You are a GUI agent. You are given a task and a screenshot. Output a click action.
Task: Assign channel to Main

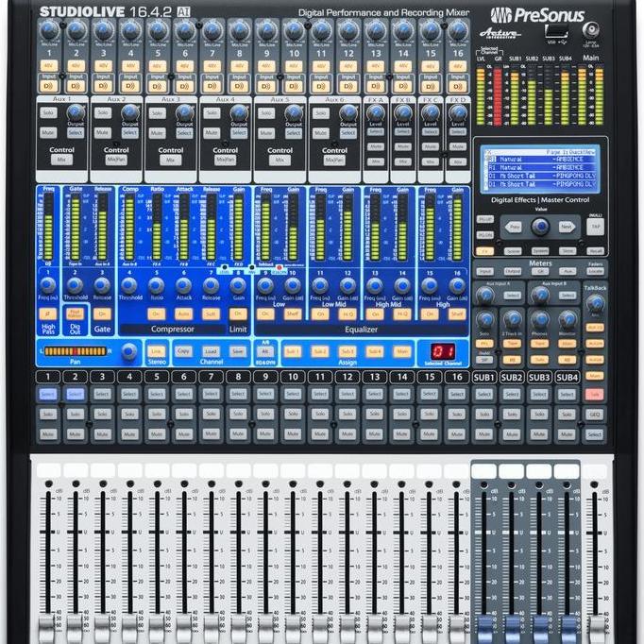coord(401,351)
